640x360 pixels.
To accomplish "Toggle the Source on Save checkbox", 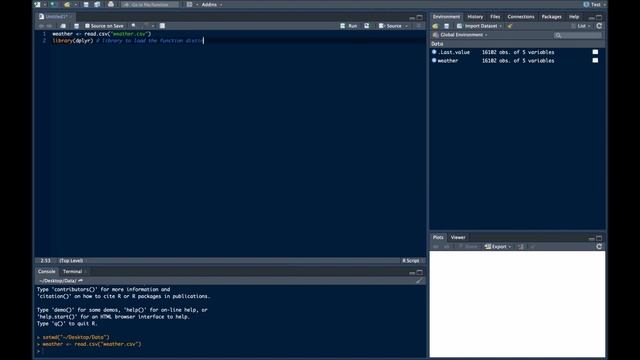I will pyautogui.click(x=87, y=26).
